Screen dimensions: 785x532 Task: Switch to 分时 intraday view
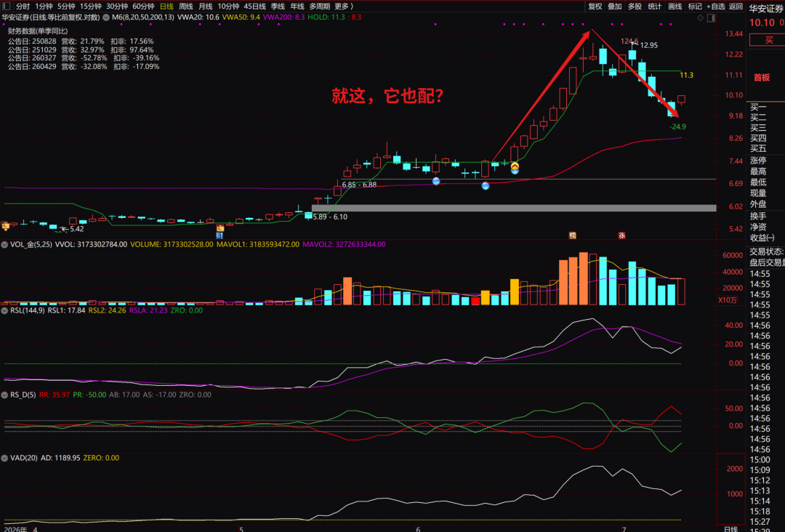[23, 7]
